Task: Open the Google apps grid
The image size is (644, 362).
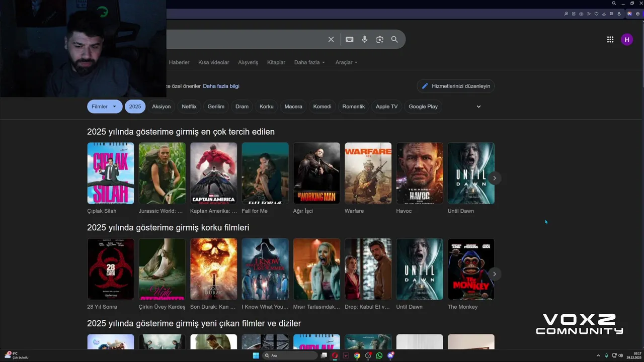Action: tap(610, 39)
